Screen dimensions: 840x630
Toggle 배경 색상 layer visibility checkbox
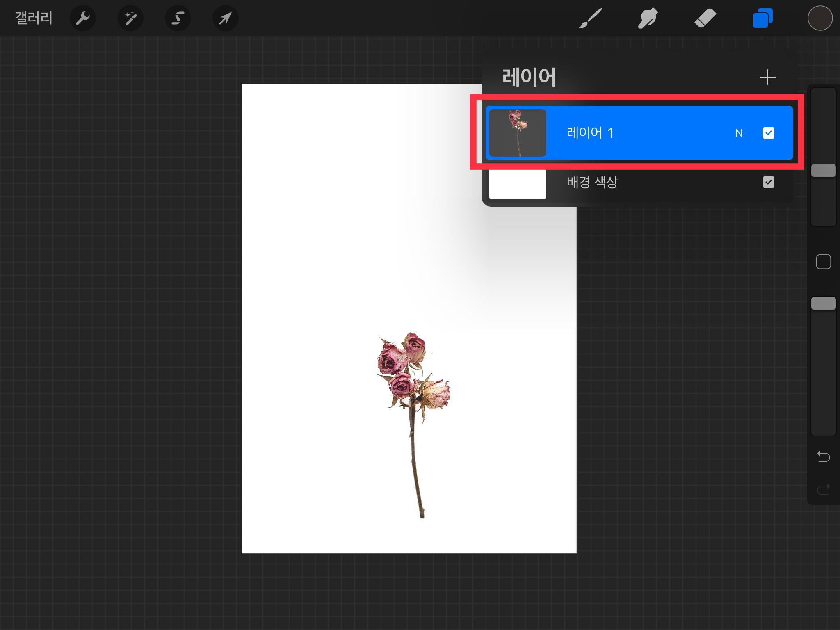pyautogui.click(x=768, y=182)
